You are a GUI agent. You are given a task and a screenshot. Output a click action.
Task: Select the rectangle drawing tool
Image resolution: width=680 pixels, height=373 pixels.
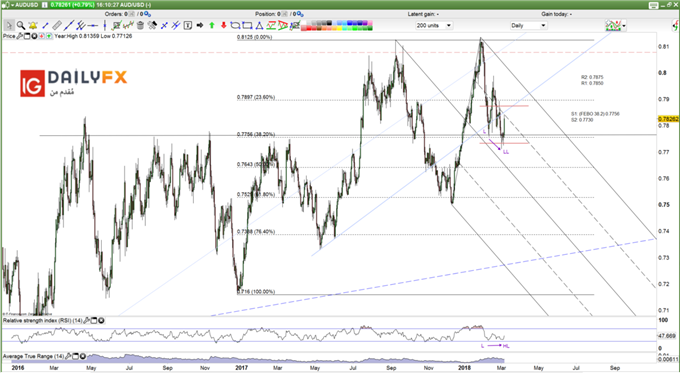[247, 25]
